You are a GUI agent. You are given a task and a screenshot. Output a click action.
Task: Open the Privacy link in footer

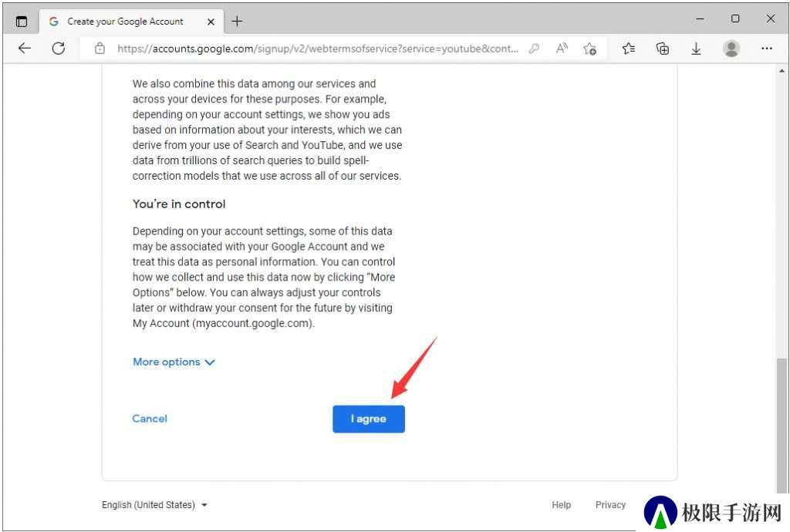tap(610, 504)
